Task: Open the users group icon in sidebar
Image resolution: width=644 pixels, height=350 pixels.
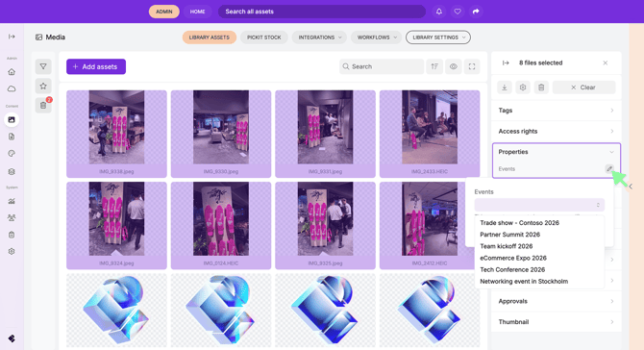Action: pos(12,217)
